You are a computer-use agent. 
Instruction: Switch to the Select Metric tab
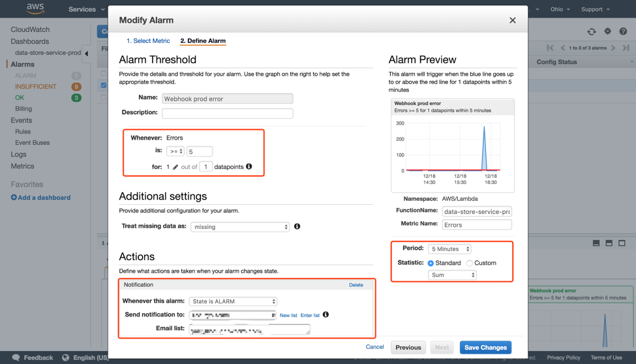(x=148, y=40)
